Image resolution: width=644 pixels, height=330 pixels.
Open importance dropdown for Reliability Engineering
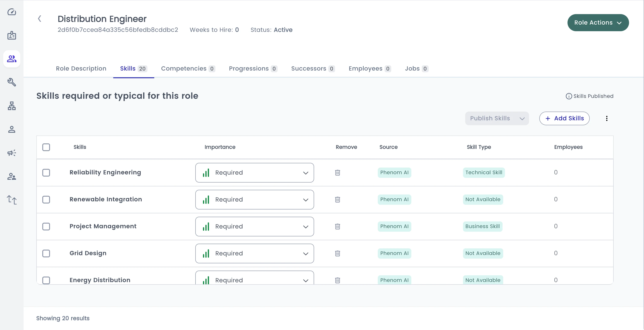pos(254,173)
